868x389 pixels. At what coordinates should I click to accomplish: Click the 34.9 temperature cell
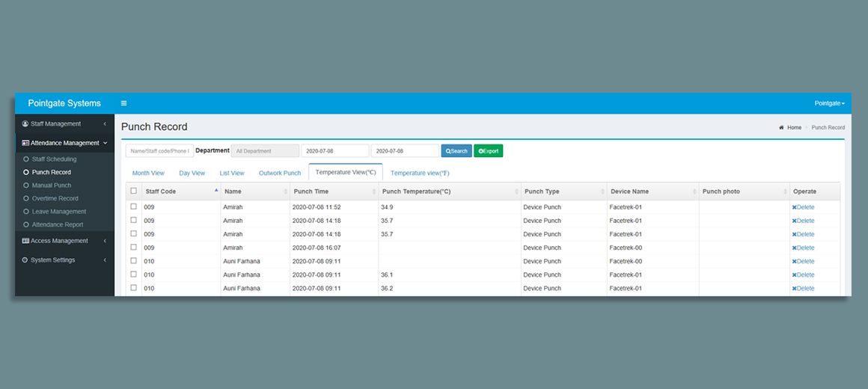point(450,207)
